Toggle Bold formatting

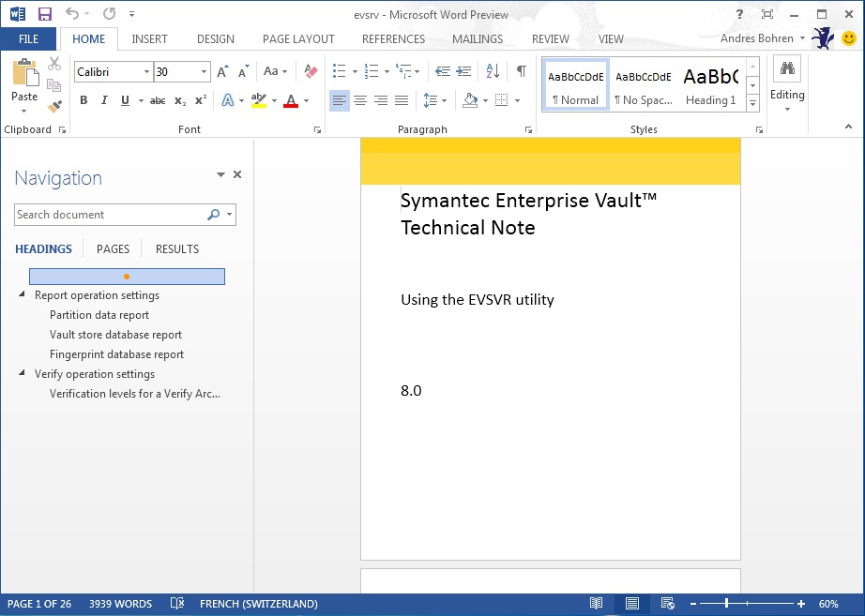coord(83,100)
